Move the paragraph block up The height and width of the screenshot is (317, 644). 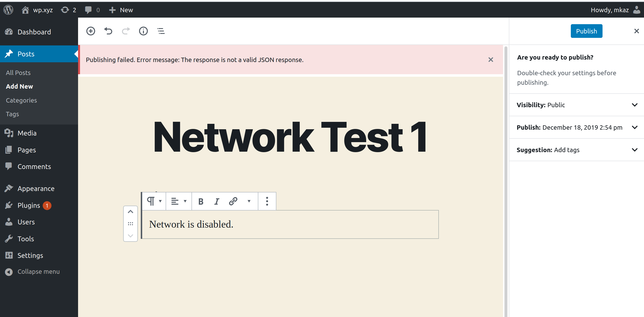130,211
